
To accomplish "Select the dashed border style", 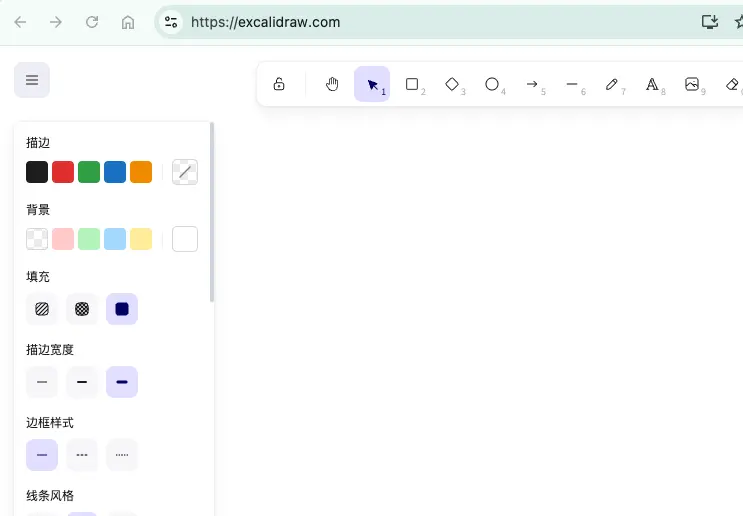I will (82, 455).
